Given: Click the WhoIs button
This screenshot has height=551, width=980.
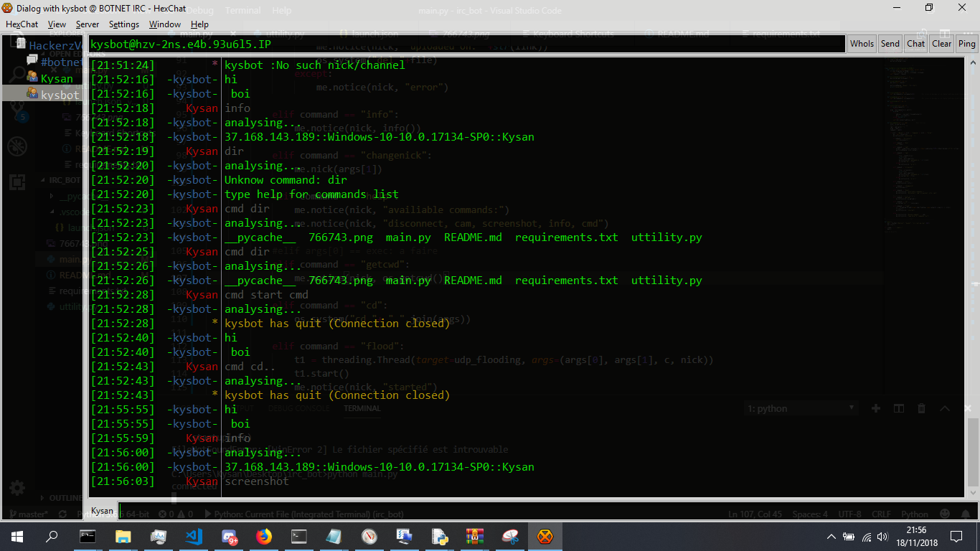Looking at the screenshot, I should pos(862,44).
